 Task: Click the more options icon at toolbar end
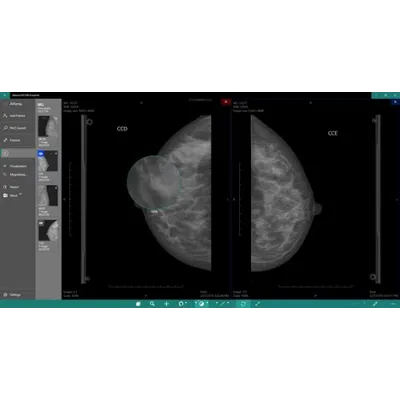(393, 304)
